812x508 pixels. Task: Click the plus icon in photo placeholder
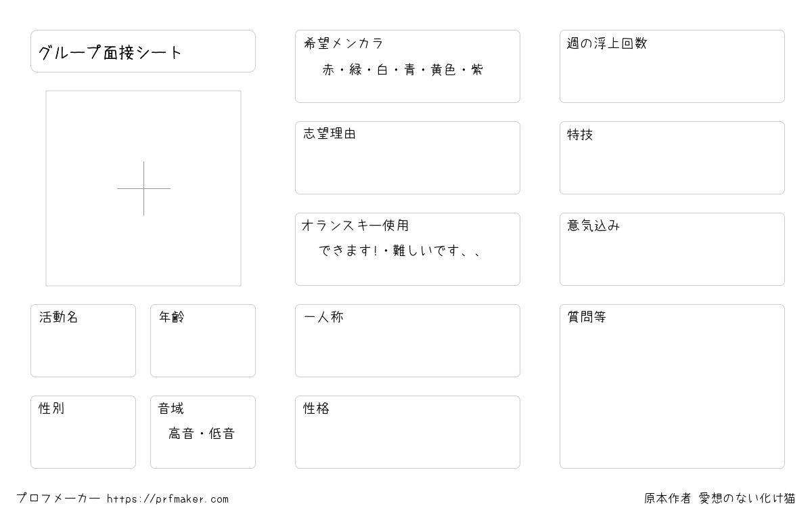143,188
